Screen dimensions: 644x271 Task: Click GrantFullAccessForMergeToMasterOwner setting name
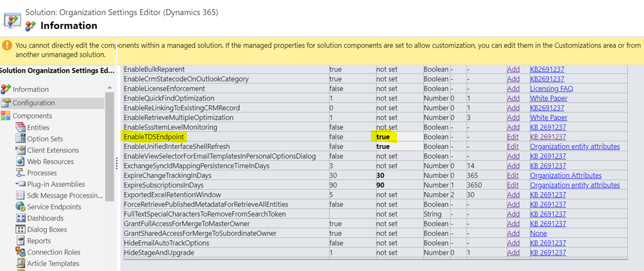click(x=187, y=224)
